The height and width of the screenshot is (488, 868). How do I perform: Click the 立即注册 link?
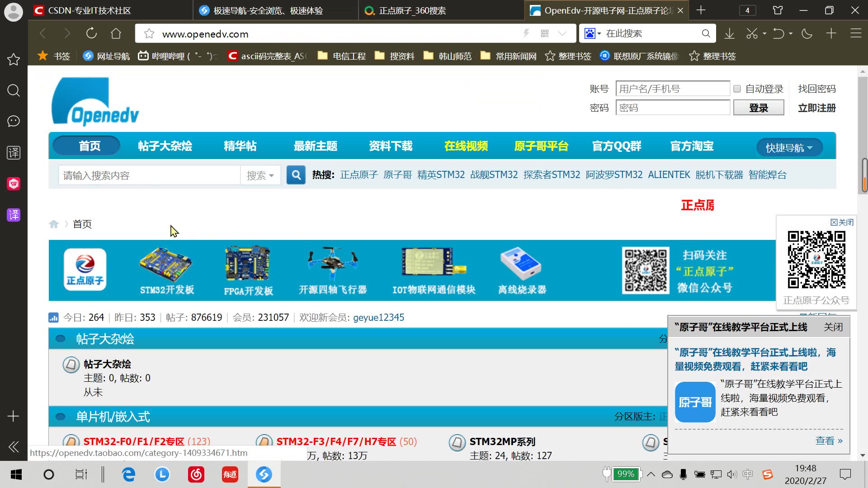click(x=816, y=108)
